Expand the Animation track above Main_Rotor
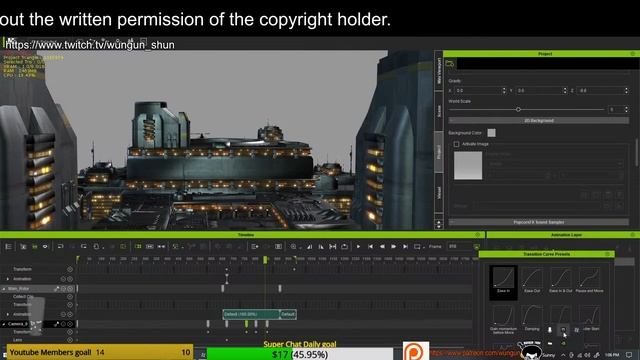The image size is (640, 360). pyautogui.click(x=8, y=279)
